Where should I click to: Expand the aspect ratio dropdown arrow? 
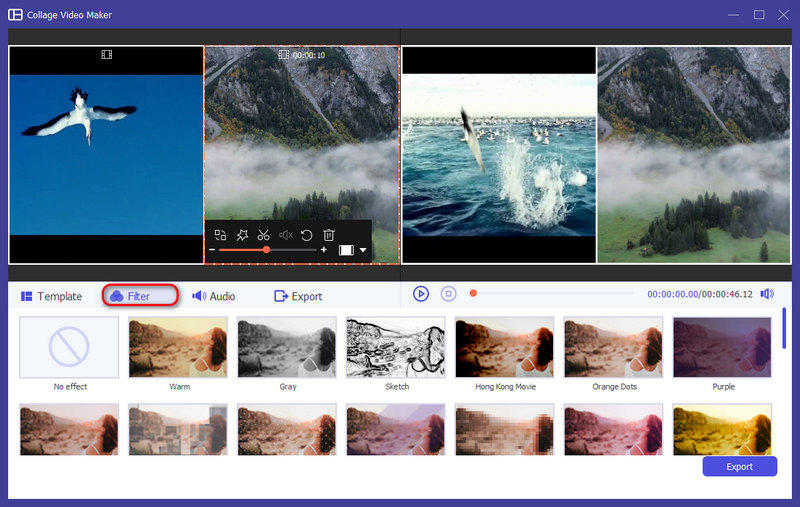coord(363,250)
